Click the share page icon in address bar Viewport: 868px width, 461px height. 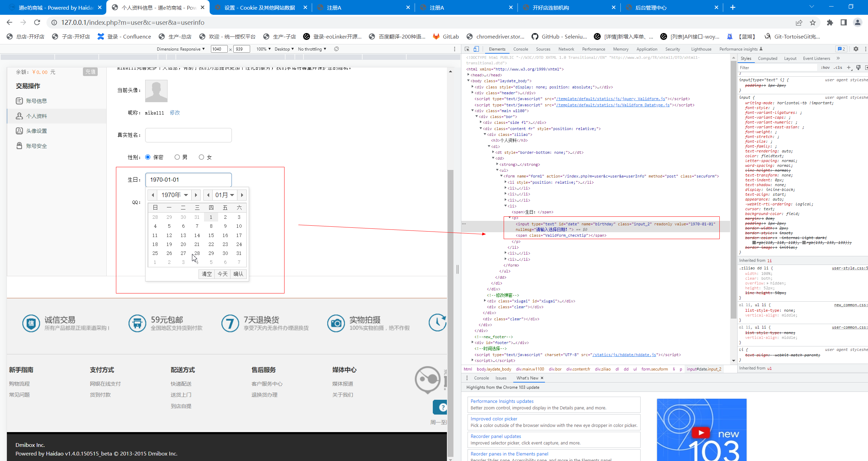pyautogui.click(x=799, y=22)
